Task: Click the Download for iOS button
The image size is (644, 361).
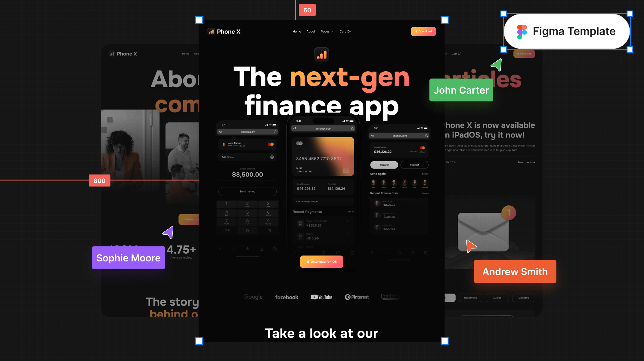Action: tap(321, 261)
